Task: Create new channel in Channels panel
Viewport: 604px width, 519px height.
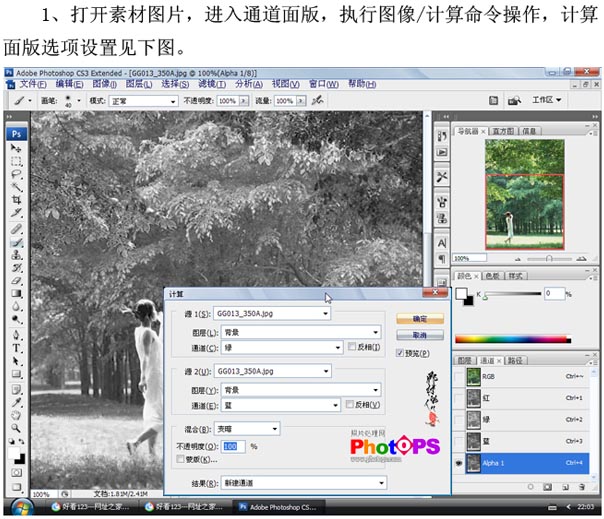Action: (565, 487)
